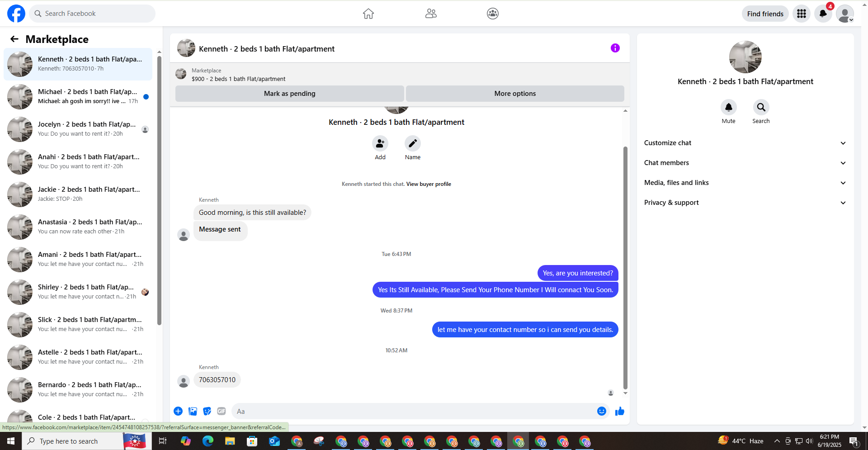The height and width of the screenshot is (450, 868).
Task: Open Task View on the taskbar
Action: click(163, 441)
